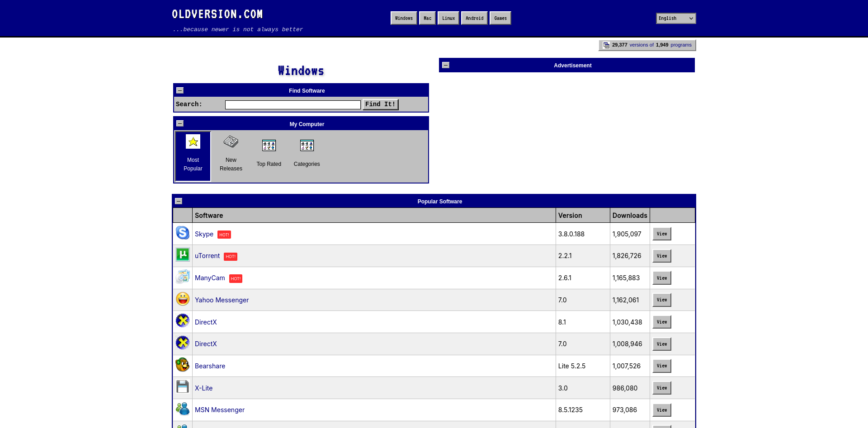Open the English language dropdown
This screenshot has width=868, height=428.
pyautogui.click(x=676, y=19)
